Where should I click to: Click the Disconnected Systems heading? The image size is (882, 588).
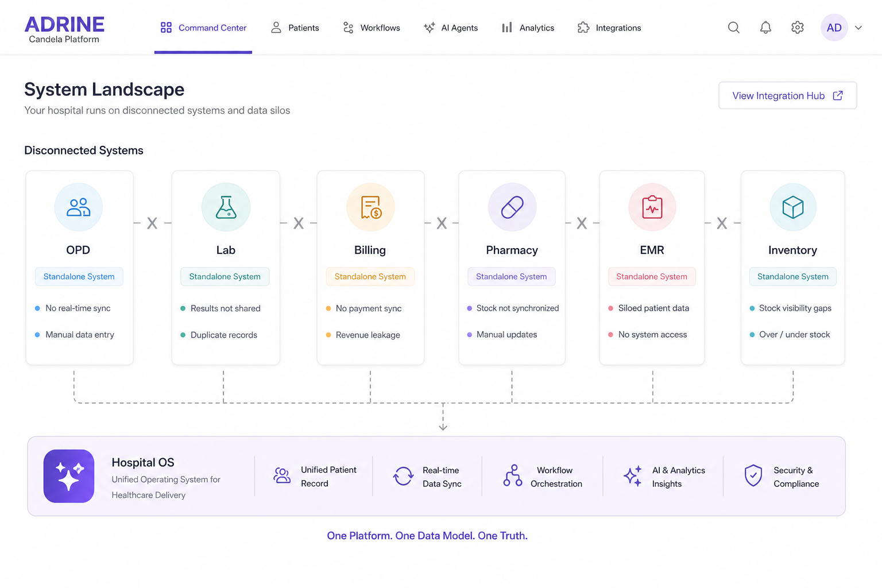click(84, 150)
